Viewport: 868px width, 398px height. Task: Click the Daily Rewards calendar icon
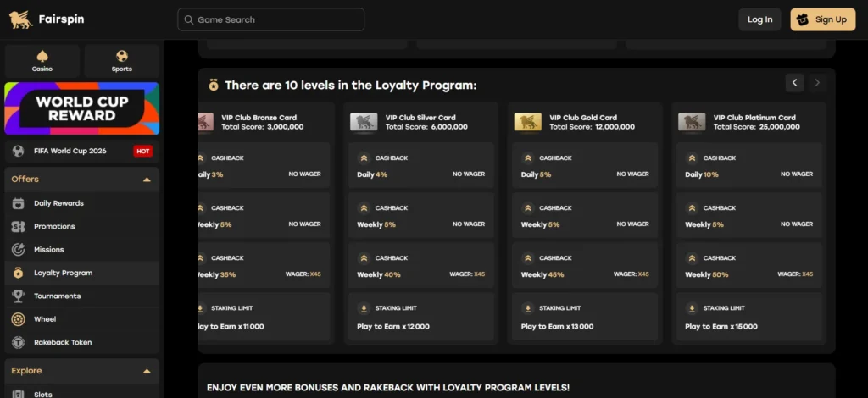click(x=19, y=203)
